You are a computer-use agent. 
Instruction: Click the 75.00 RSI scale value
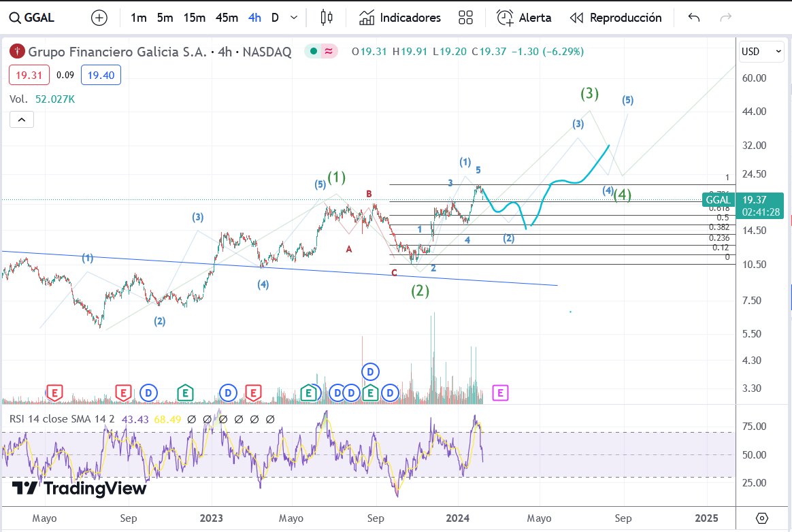[754, 427]
